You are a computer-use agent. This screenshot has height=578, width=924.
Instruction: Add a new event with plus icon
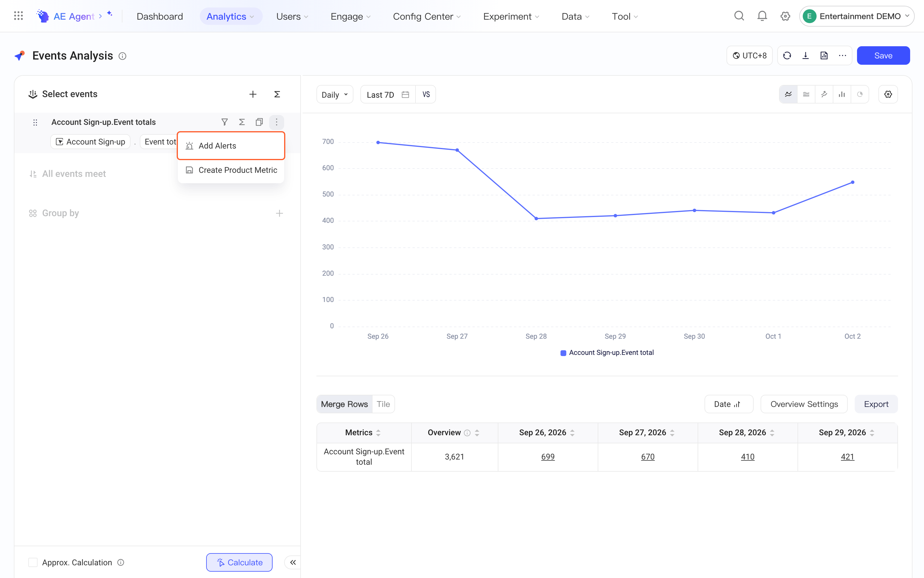point(253,94)
